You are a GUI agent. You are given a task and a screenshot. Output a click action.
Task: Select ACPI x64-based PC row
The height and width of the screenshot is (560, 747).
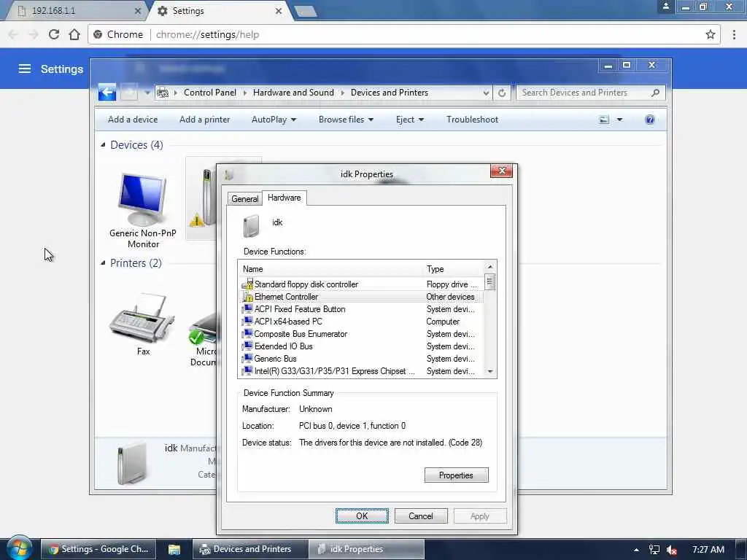coord(360,322)
